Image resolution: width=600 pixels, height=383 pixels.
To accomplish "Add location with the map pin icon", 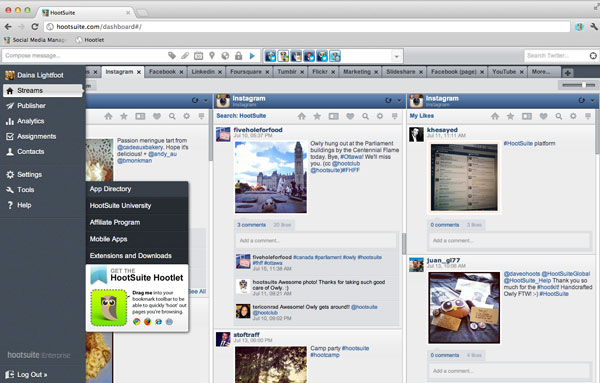I will click(212, 56).
